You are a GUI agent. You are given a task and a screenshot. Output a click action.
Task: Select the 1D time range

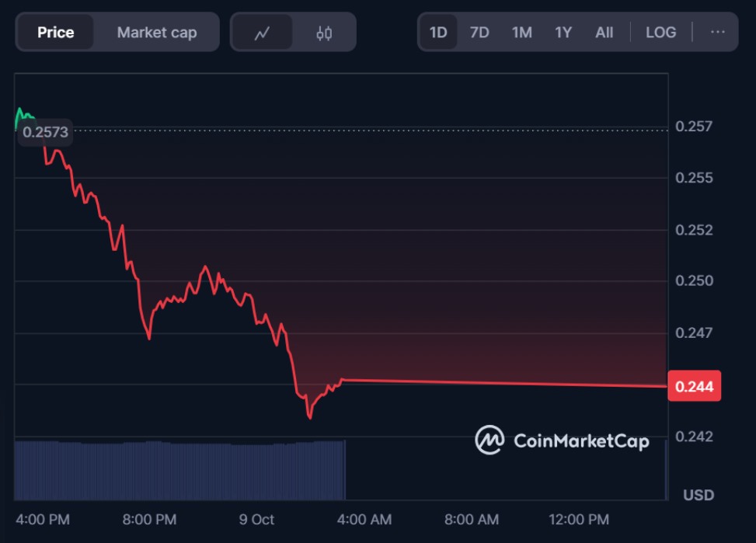(438, 33)
